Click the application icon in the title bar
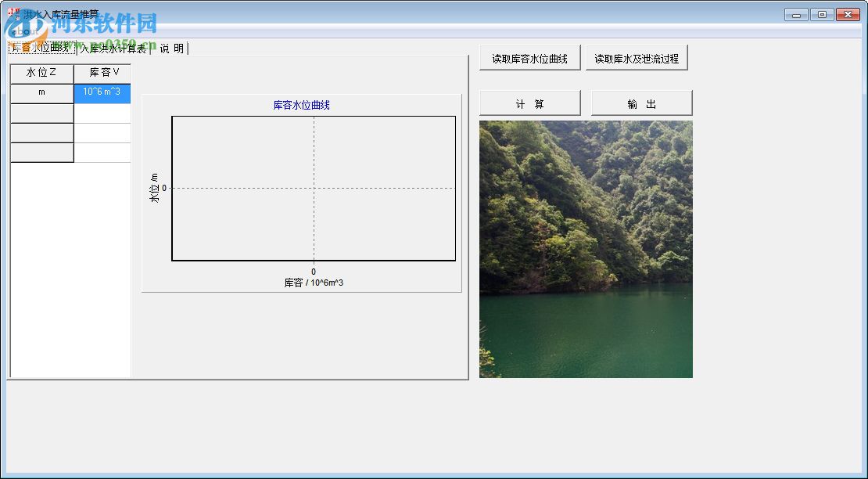 (11, 9)
